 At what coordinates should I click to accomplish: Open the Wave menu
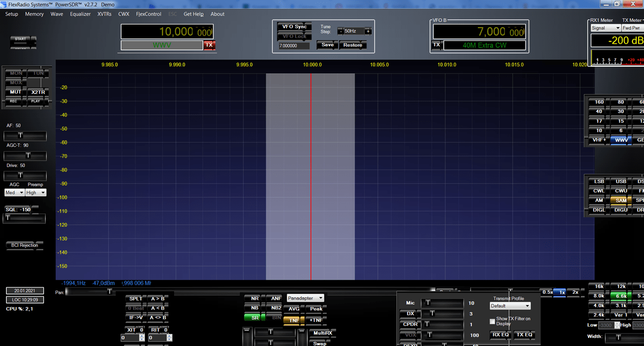[57, 14]
